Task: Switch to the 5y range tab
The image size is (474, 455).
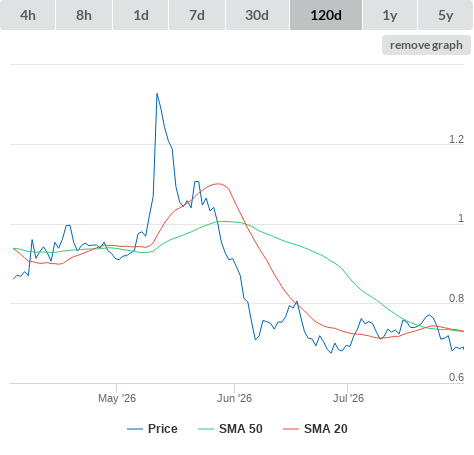Action: pyautogui.click(x=445, y=15)
